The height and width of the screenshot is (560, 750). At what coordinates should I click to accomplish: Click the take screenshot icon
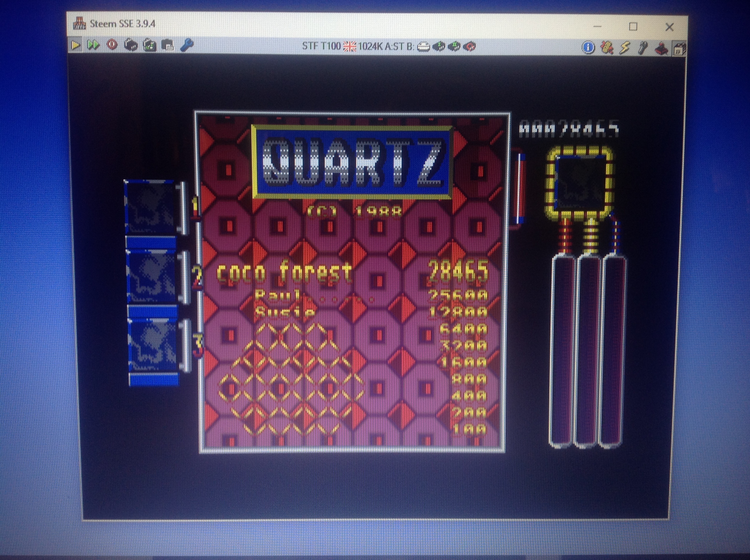150,45
